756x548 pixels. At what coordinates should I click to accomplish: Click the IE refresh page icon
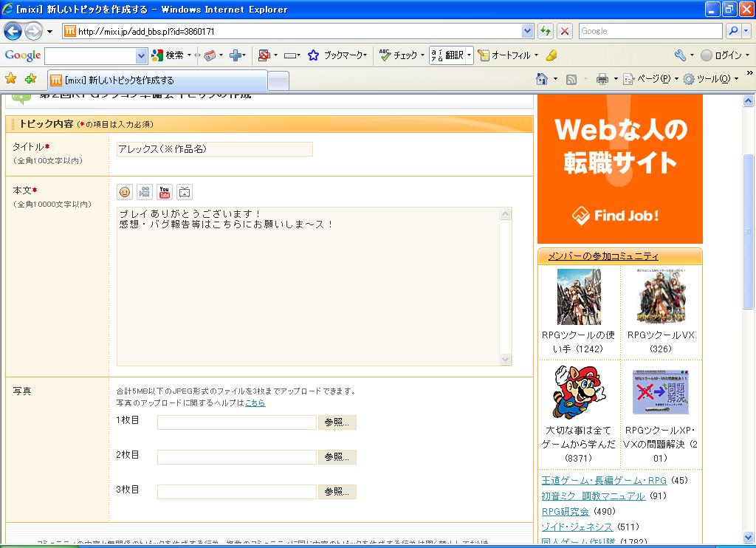tap(546, 31)
